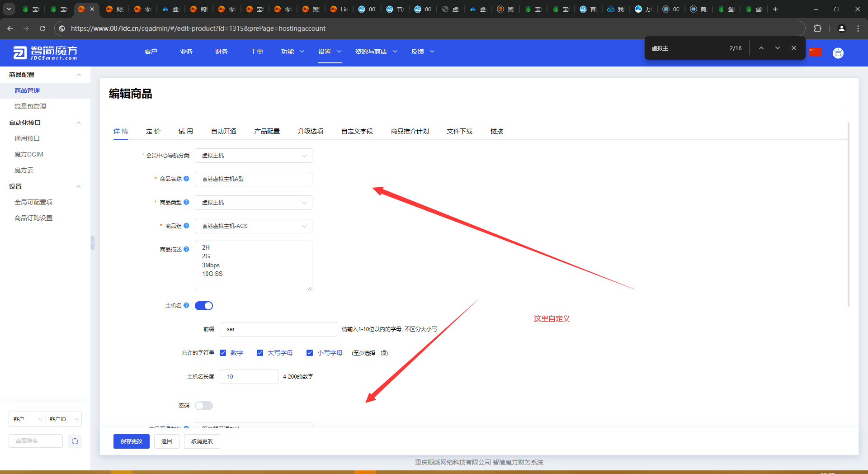Open 全局可配置项 in sidebar
This screenshot has width=868, height=474.
33,202
